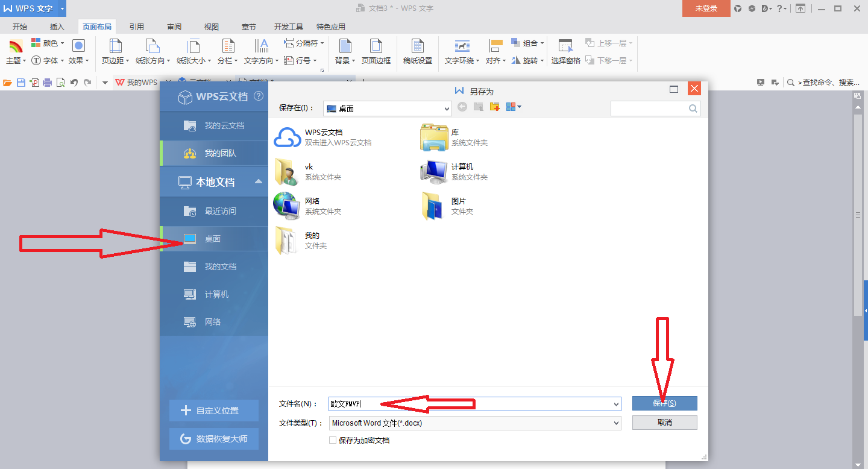This screenshot has width=868, height=469.
Task: Click the WPS云文档 help question mark icon
Action: pos(259,96)
